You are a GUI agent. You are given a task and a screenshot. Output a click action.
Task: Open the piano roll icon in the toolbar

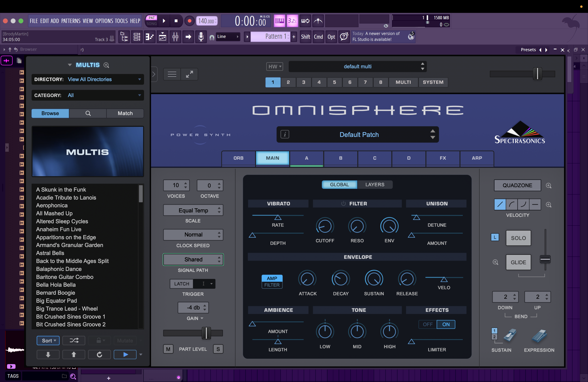pos(150,37)
